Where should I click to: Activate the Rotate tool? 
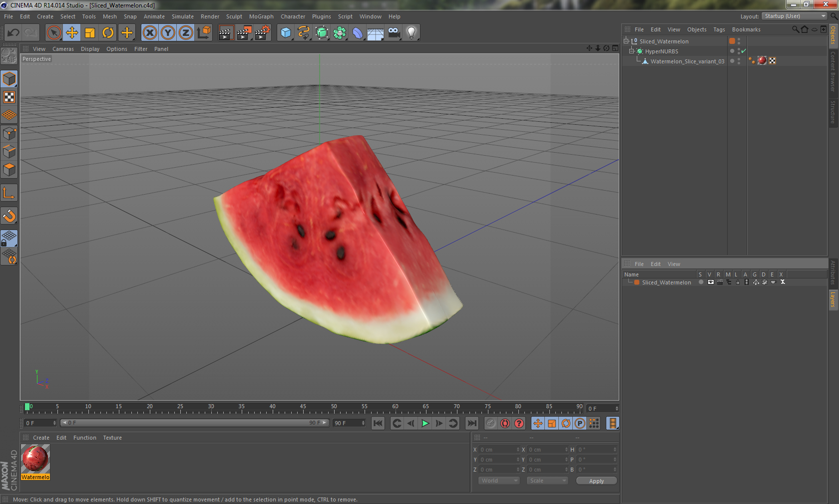point(108,33)
